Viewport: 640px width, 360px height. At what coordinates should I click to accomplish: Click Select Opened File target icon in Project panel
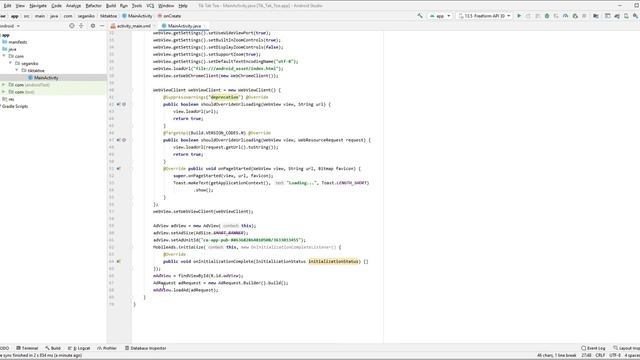click(x=72, y=26)
